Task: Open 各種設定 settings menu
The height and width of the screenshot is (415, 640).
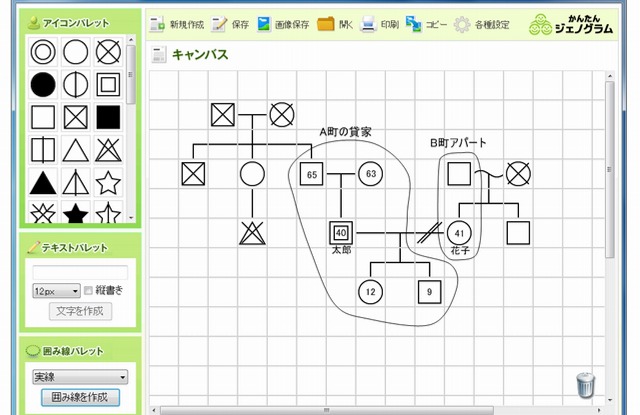Action: (x=485, y=23)
